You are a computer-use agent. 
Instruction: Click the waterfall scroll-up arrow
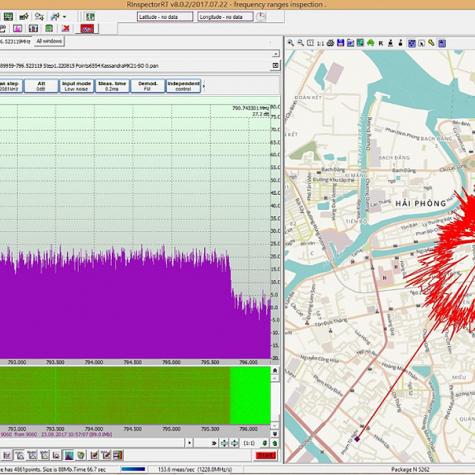point(275,370)
